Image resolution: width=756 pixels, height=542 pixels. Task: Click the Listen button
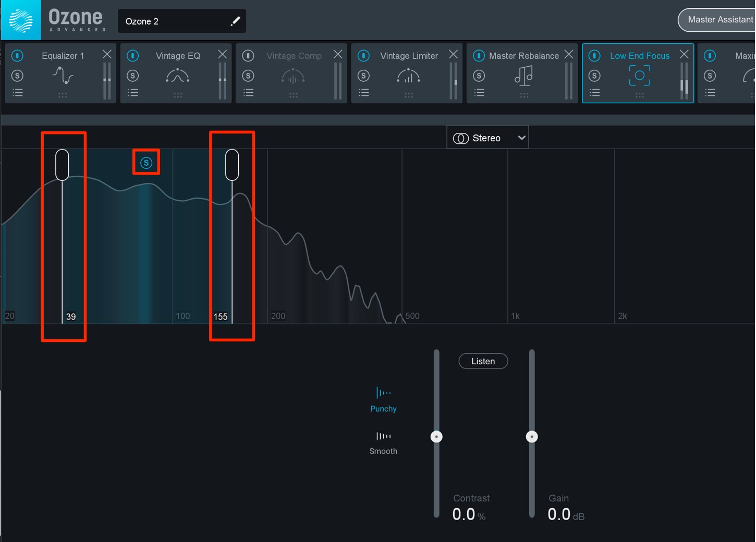tap(483, 361)
